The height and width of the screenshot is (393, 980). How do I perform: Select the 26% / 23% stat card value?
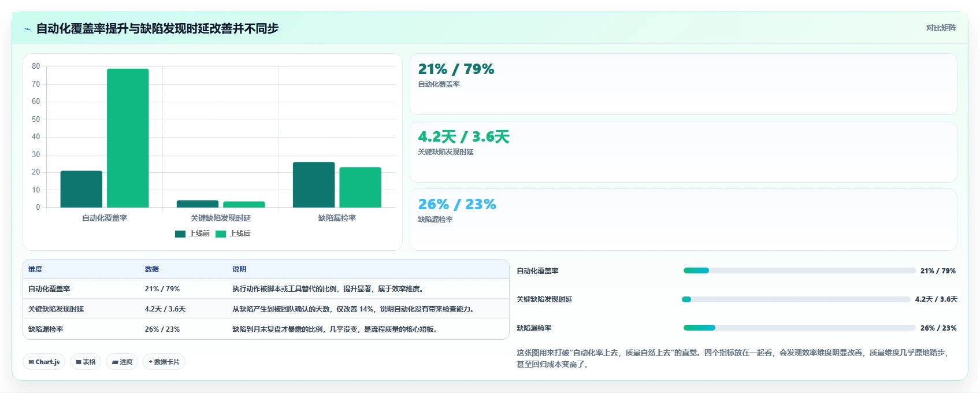coord(457,205)
